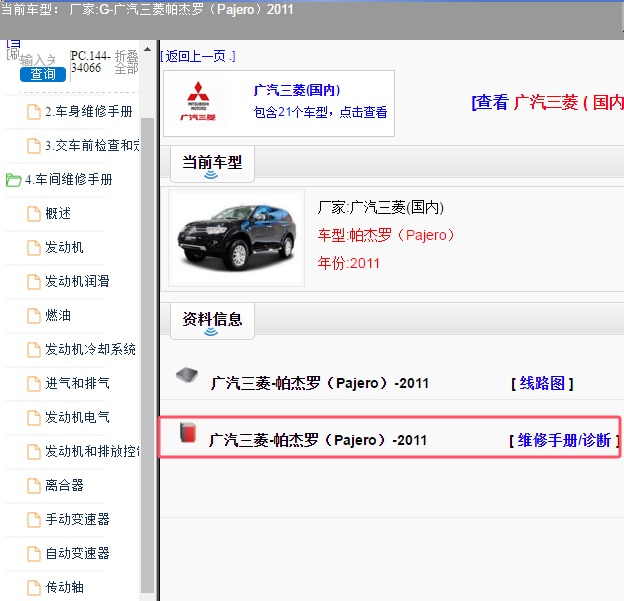Click the document icon beside 发动机冷却系统
The width and height of the screenshot is (624, 601).
[34, 349]
